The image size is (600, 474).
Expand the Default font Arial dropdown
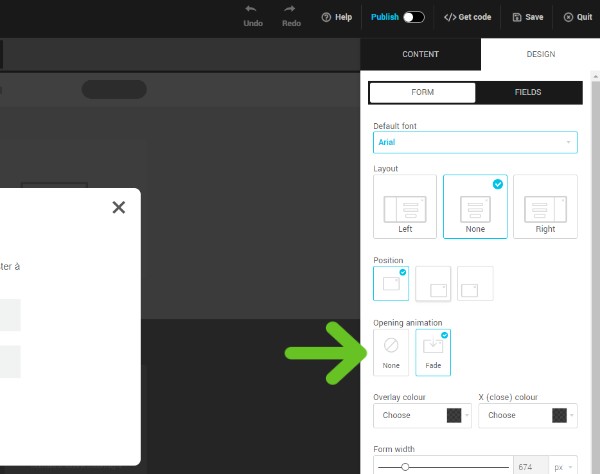475,143
